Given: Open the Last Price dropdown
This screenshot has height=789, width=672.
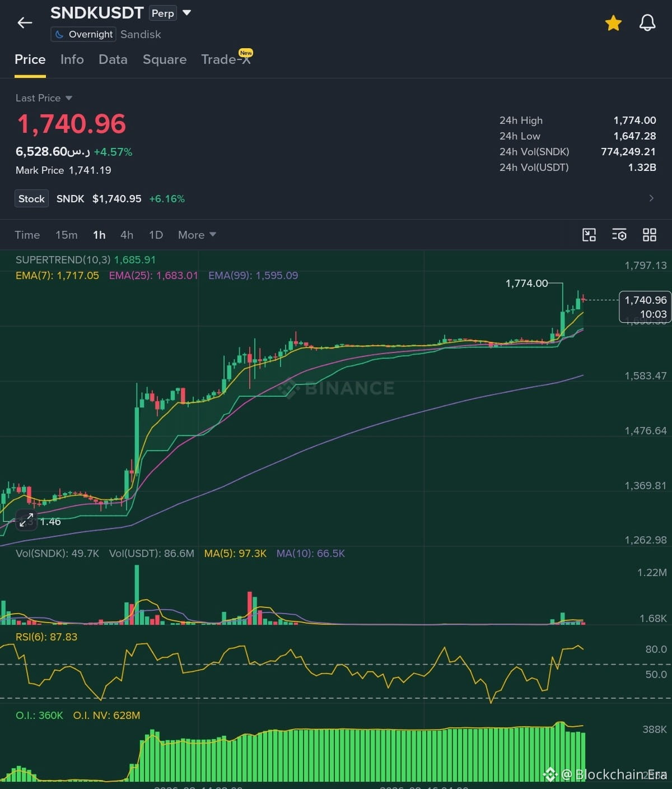Looking at the screenshot, I should [x=44, y=98].
